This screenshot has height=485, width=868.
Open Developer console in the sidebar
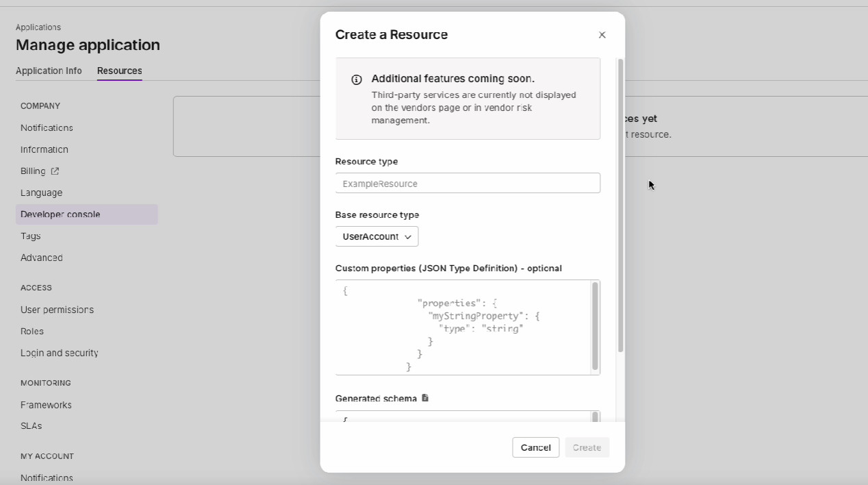coord(60,214)
